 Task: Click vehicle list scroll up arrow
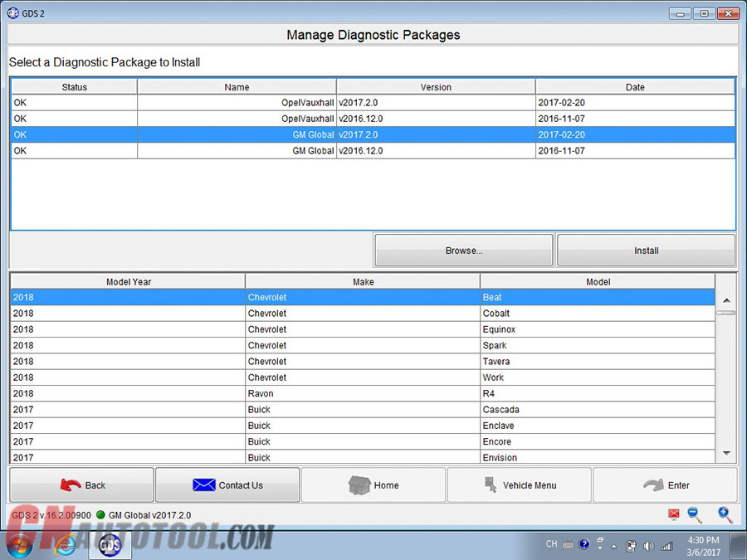click(726, 300)
